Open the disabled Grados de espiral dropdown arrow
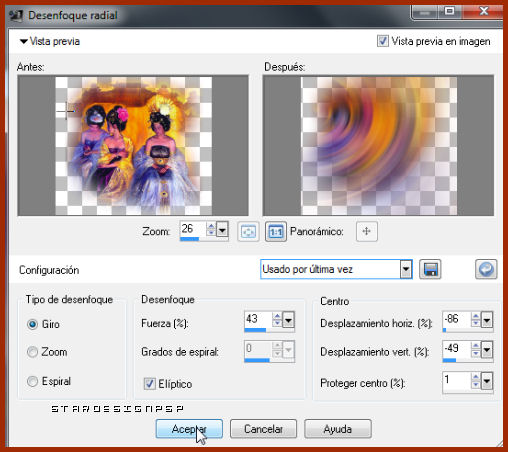The width and height of the screenshot is (508, 452). tap(288, 349)
